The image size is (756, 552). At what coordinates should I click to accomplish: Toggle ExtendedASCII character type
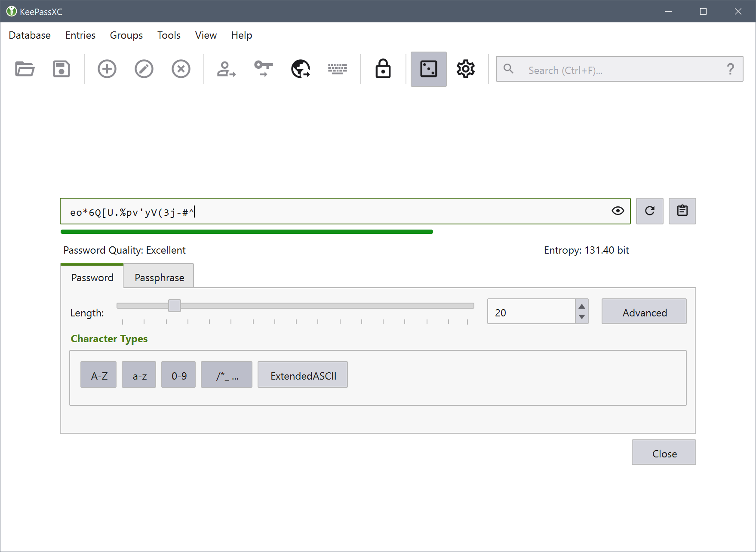click(303, 375)
